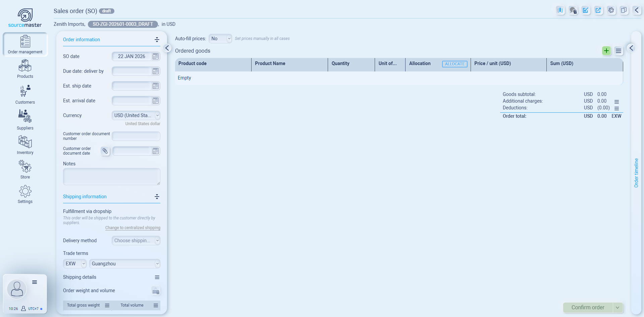644x317 pixels.
Task: Click Change to centralized shipping link
Action: [133, 228]
